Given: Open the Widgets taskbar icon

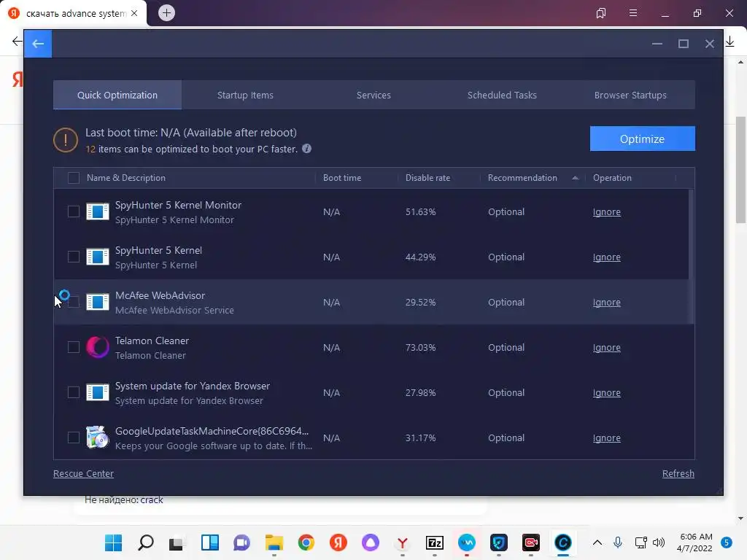Looking at the screenshot, I should point(209,542).
